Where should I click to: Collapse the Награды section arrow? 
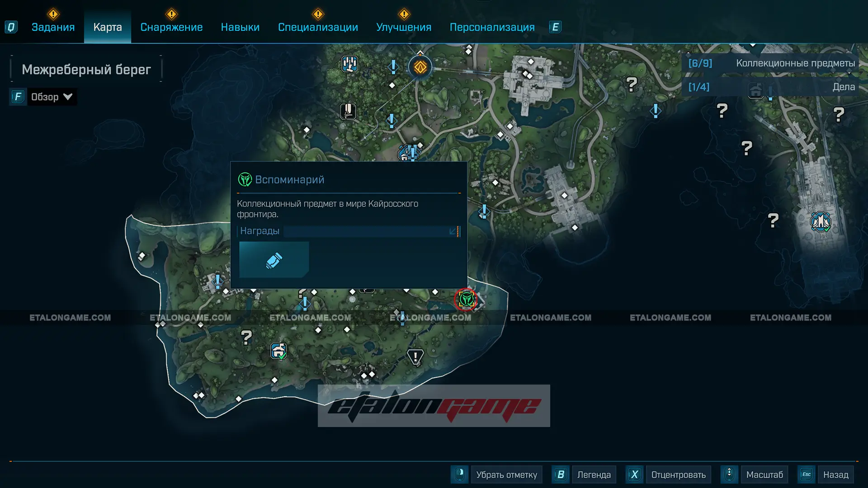453,231
